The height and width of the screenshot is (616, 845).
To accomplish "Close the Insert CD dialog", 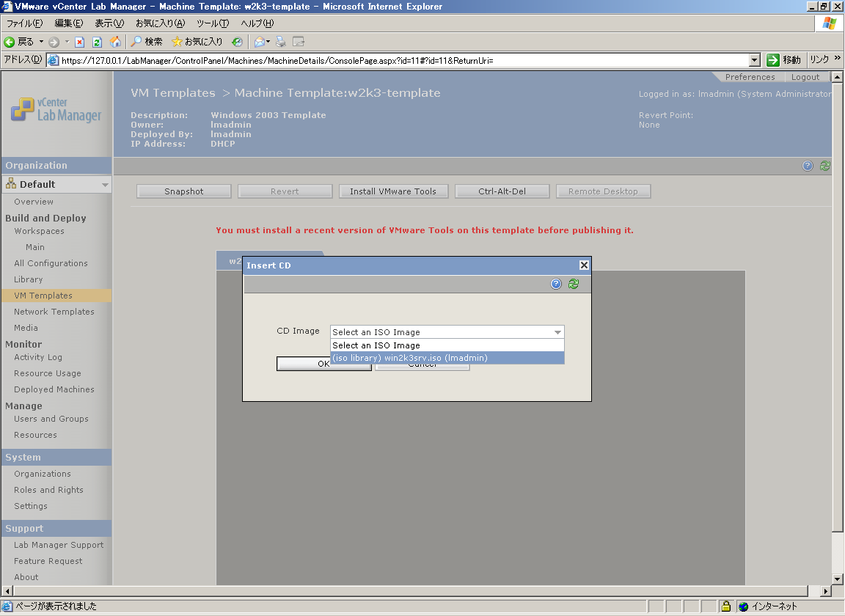I will 584,265.
